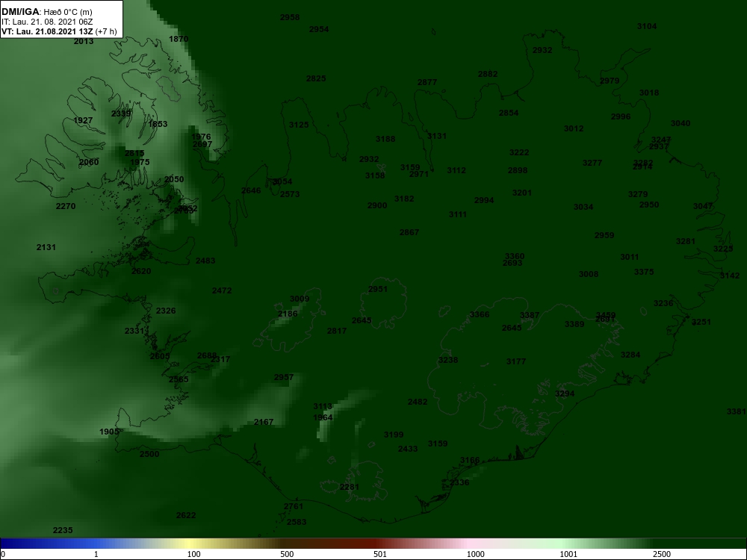Image resolution: width=747 pixels, height=560 pixels.
Task: Click the 2281 value on the southern glacier
Action: click(x=350, y=487)
